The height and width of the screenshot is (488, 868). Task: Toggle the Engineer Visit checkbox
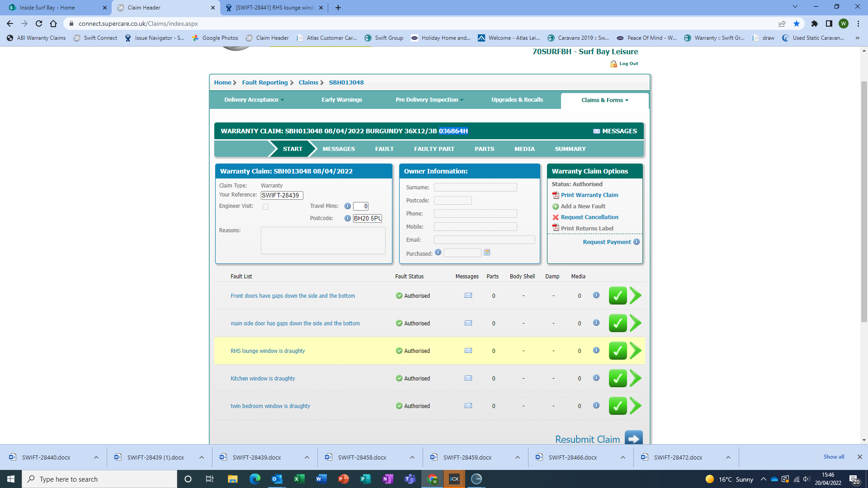[266, 206]
